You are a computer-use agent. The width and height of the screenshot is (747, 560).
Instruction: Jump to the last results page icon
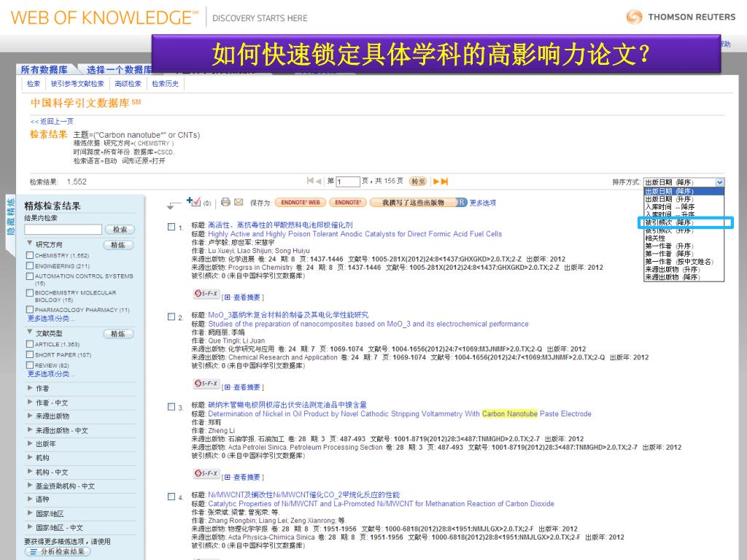444,181
